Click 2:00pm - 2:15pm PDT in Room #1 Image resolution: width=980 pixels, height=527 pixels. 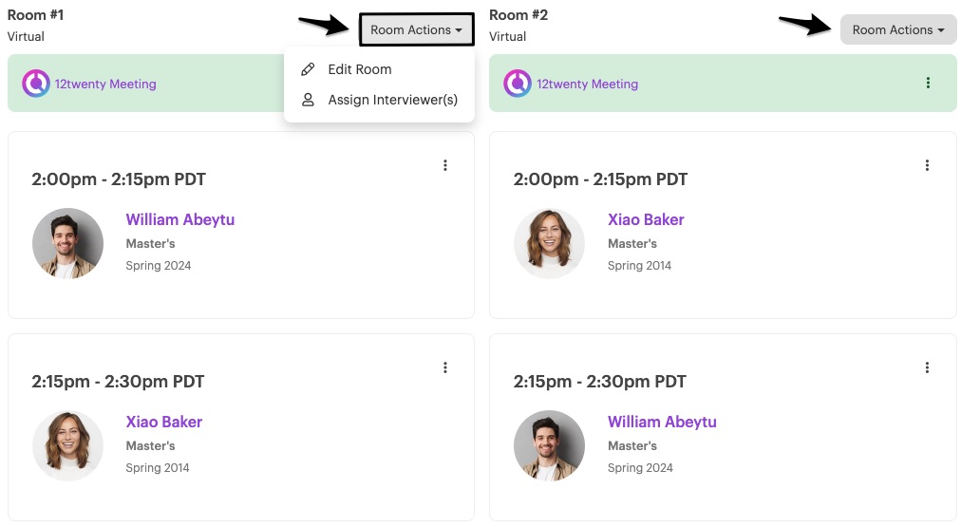click(x=119, y=179)
